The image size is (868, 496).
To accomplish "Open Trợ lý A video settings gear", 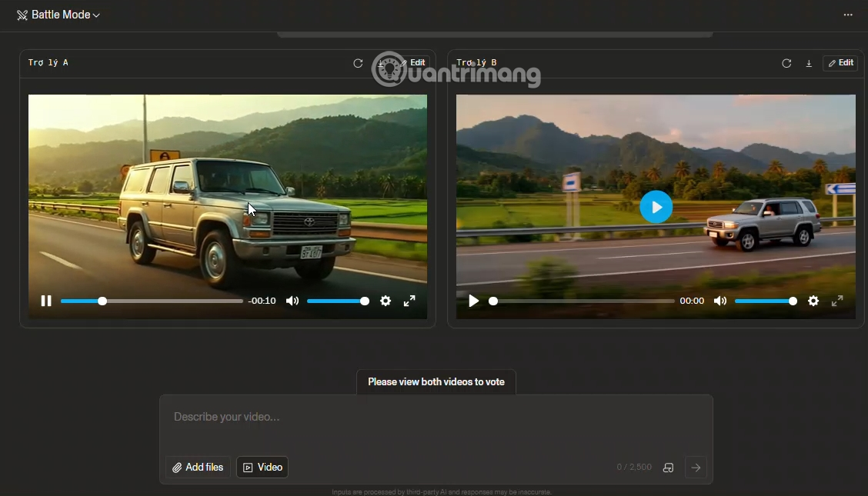I will pyautogui.click(x=386, y=301).
